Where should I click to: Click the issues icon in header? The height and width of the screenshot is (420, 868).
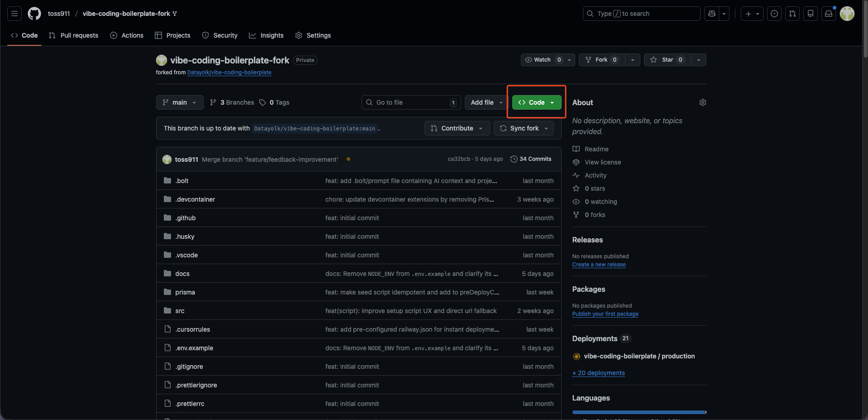(774, 14)
